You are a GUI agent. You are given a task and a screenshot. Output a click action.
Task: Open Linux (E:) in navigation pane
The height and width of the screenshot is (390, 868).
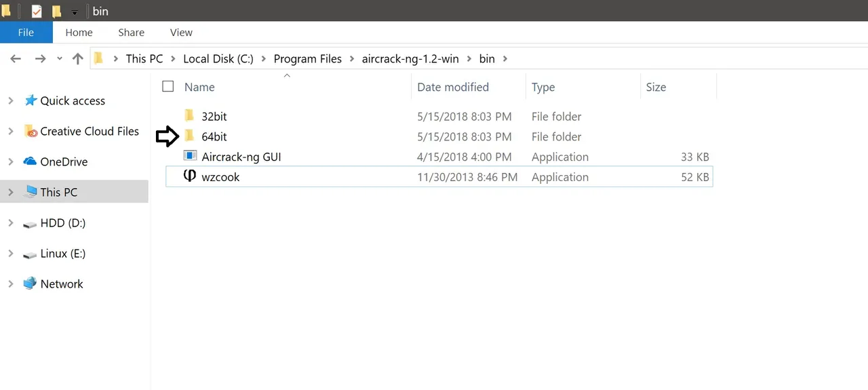click(x=63, y=254)
